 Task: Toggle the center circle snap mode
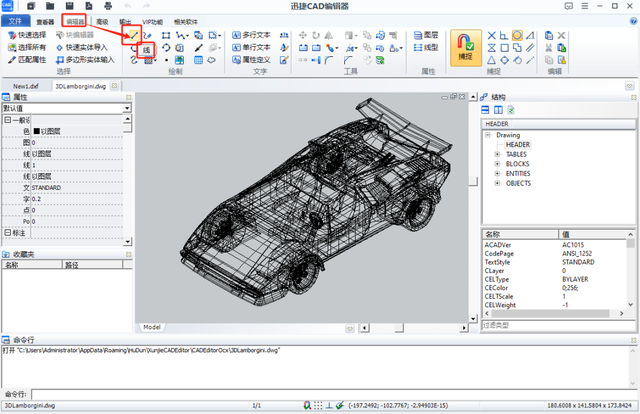(517, 36)
